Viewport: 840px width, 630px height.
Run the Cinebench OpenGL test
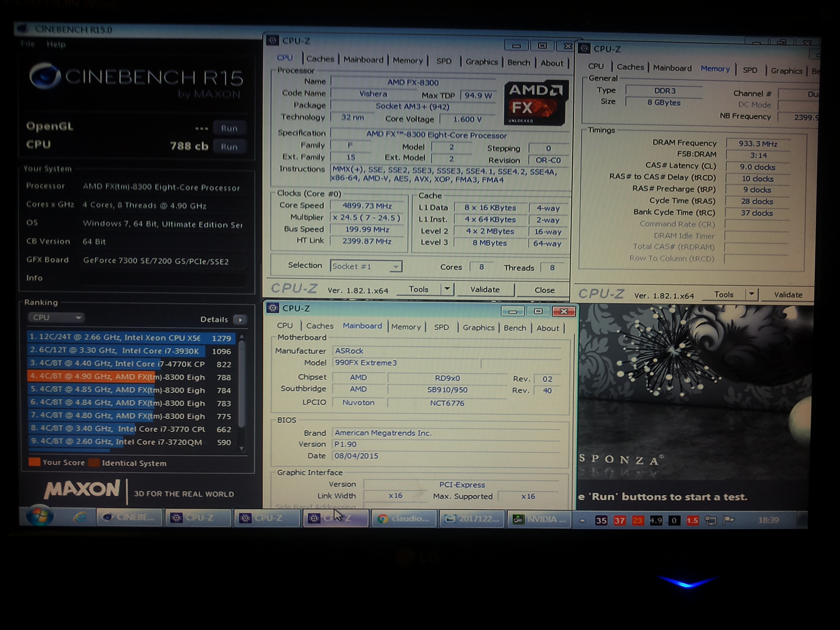pyautogui.click(x=229, y=128)
